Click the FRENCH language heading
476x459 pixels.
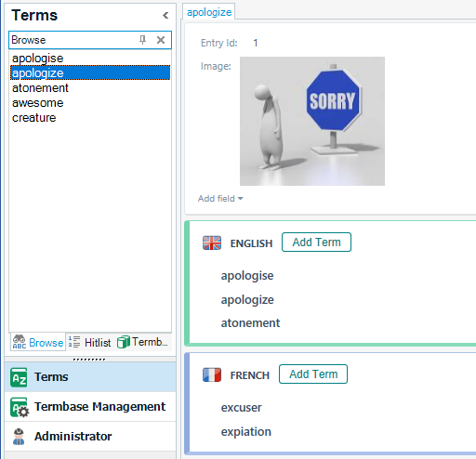click(250, 375)
